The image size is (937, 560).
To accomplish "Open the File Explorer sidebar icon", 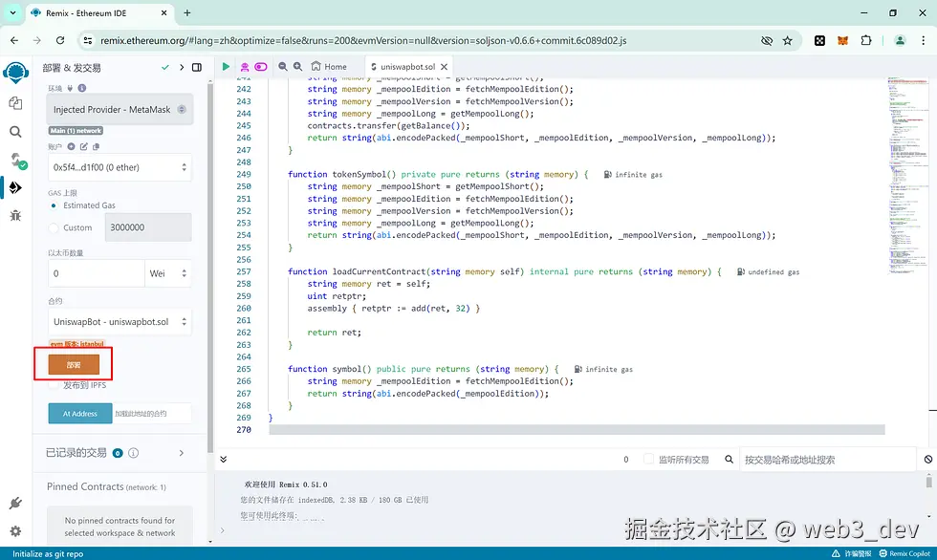I will [15, 102].
